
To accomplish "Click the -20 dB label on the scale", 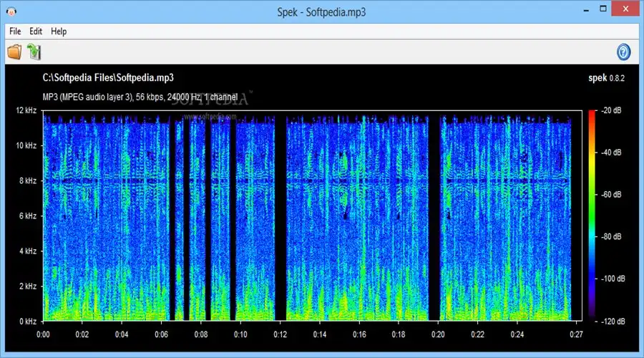I will click(612, 111).
